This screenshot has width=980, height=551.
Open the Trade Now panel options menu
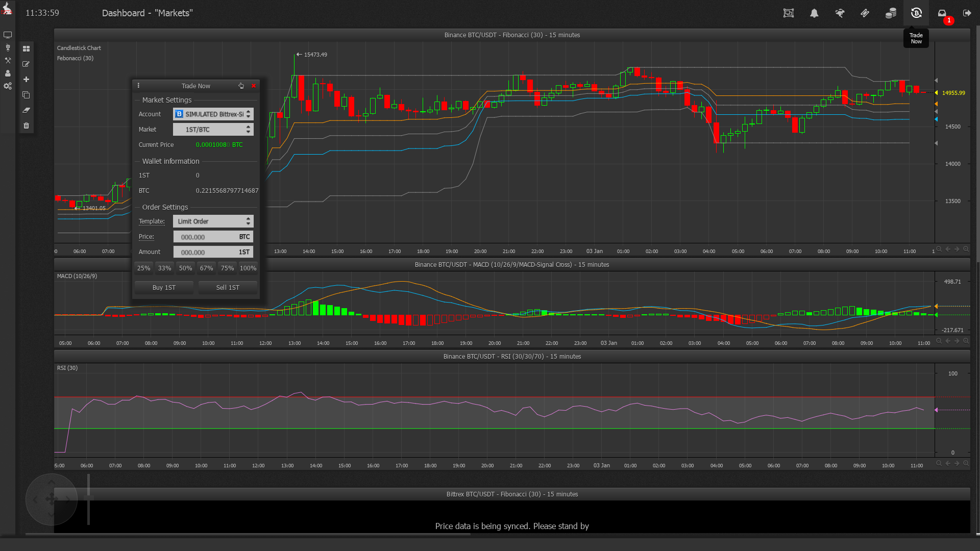click(x=138, y=86)
